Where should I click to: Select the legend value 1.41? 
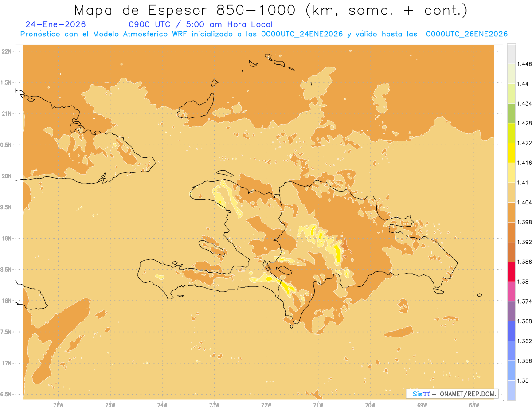click(x=523, y=183)
